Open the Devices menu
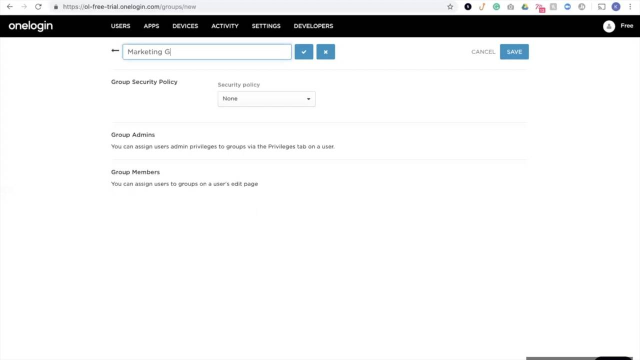 [185, 26]
